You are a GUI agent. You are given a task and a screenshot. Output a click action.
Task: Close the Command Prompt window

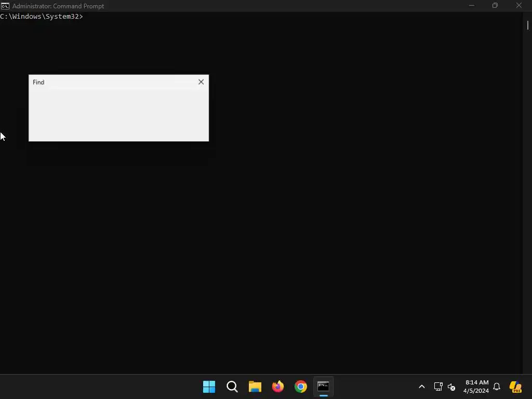point(519,5)
